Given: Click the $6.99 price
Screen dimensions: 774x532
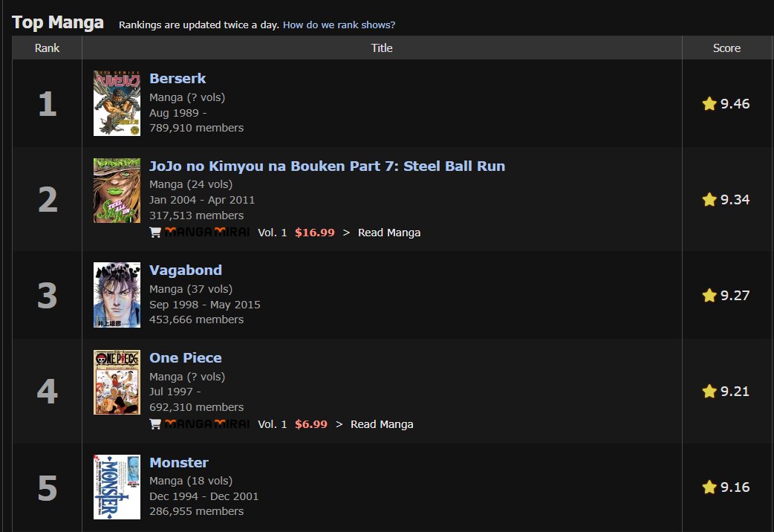Looking at the screenshot, I should (x=311, y=424).
